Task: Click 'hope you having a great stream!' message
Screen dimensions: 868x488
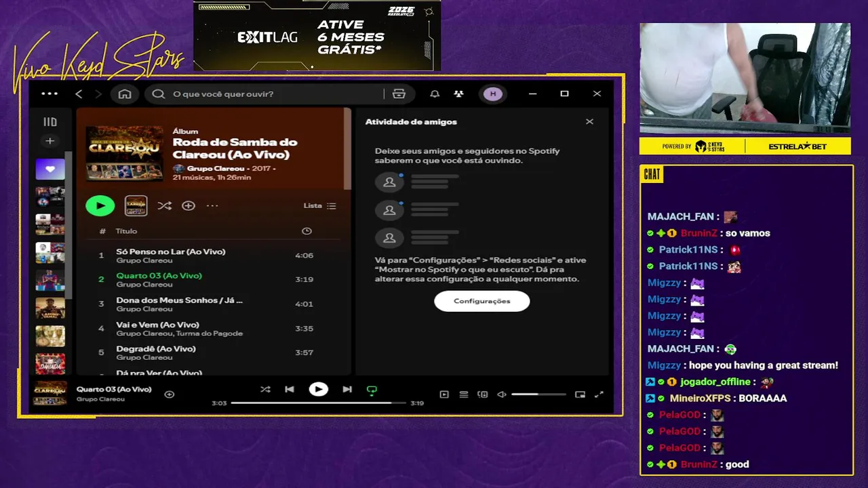Action: (764, 365)
